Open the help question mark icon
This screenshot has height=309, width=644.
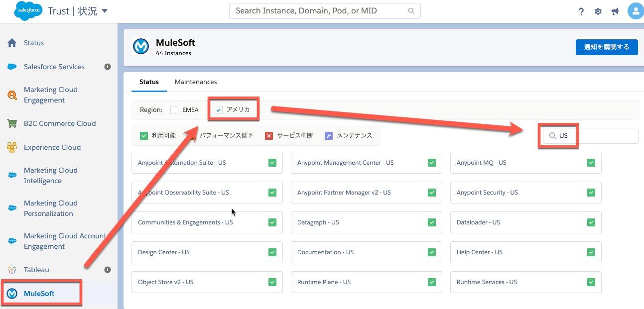pyautogui.click(x=581, y=11)
